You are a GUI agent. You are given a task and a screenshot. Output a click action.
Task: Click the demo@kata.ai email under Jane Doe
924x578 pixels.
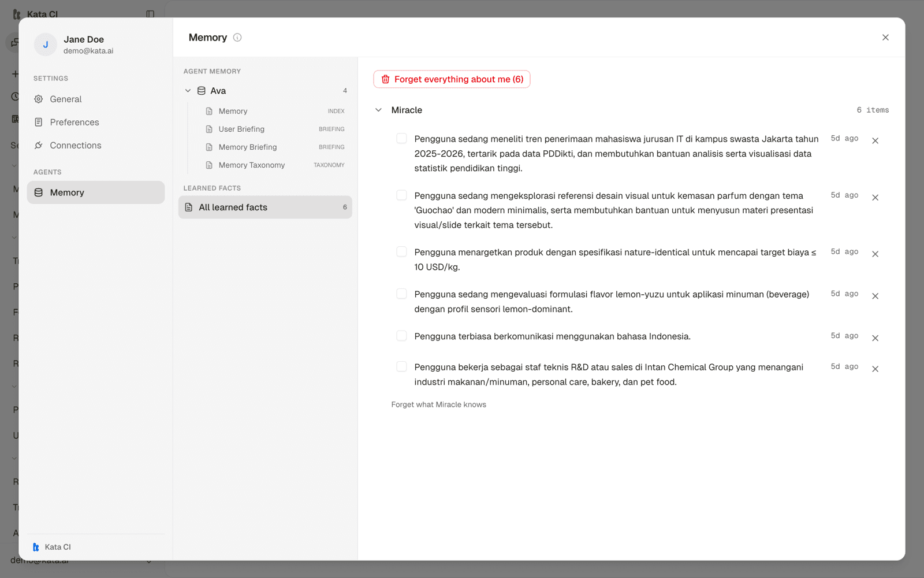point(88,51)
